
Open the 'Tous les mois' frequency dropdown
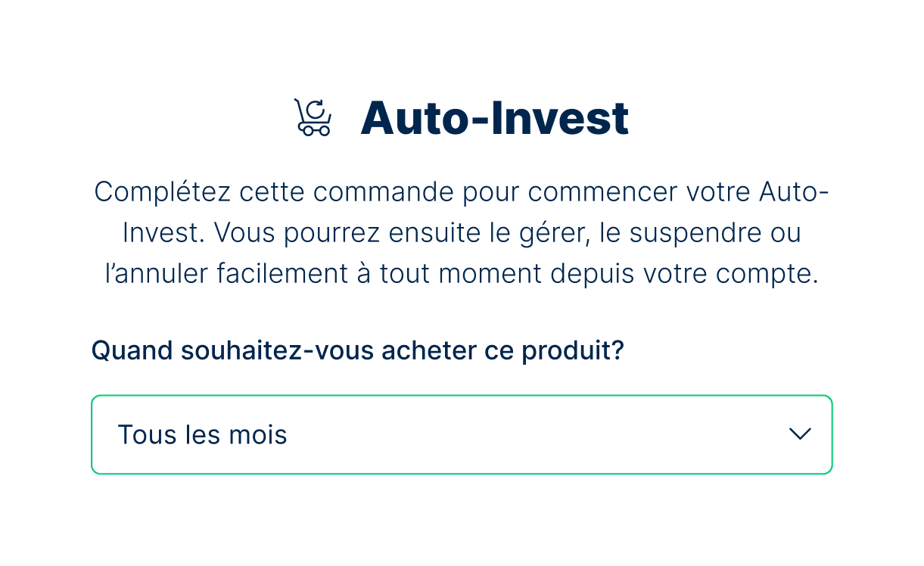point(462,434)
